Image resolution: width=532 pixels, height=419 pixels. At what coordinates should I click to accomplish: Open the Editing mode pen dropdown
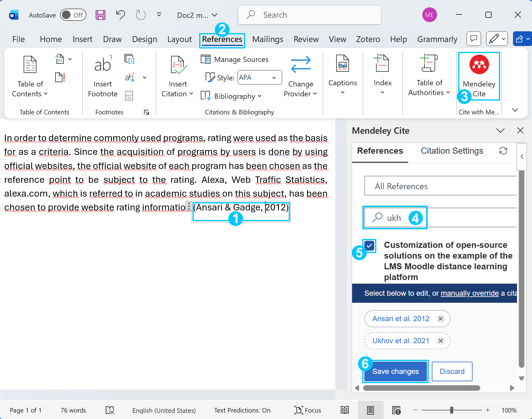pos(497,39)
